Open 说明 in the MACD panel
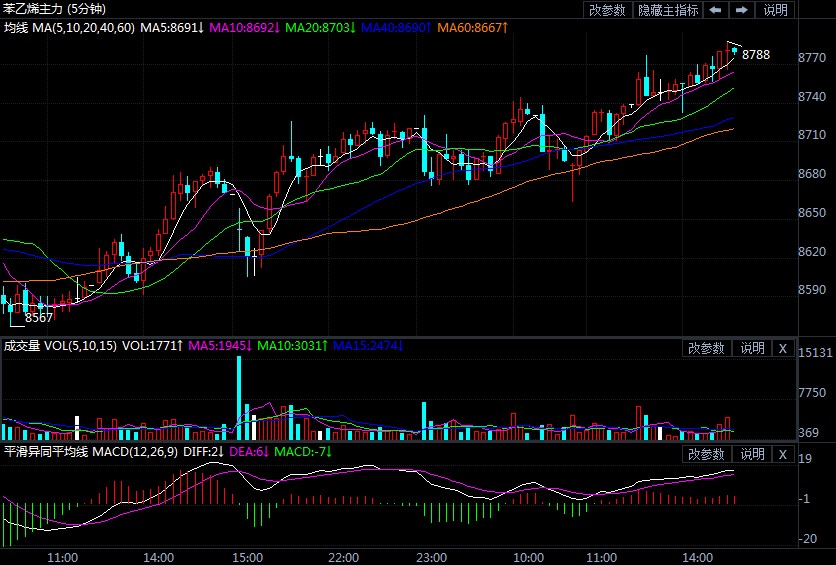836x565 pixels. 752,455
